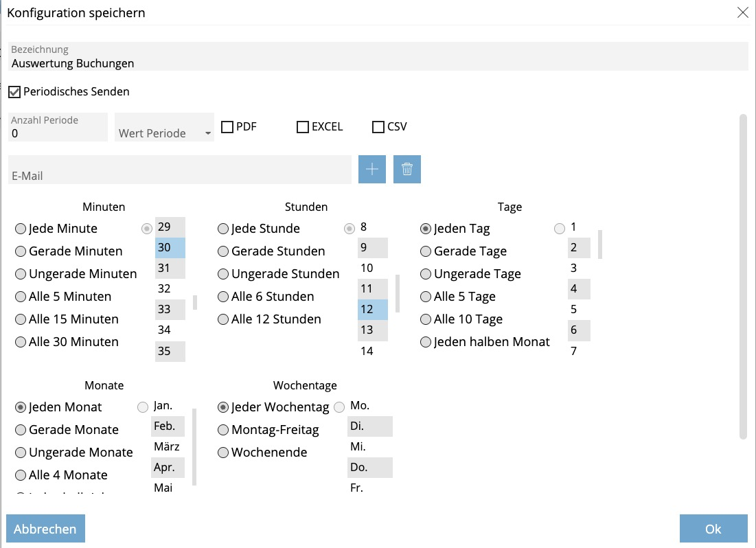The height and width of the screenshot is (548, 756).
Task: Pick the Montag-Freitag radio button
Action: coord(223,430)
